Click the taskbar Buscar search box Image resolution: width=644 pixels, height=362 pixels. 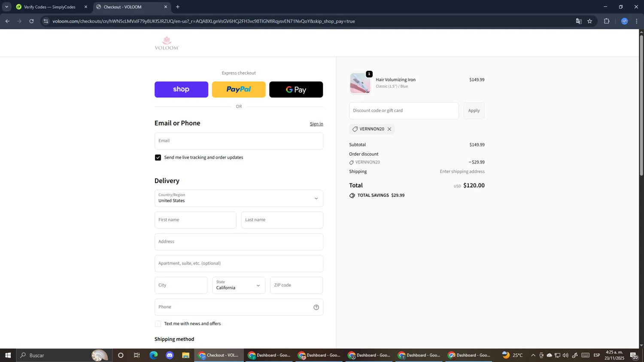pyautogui.click(x=64, y=356)
